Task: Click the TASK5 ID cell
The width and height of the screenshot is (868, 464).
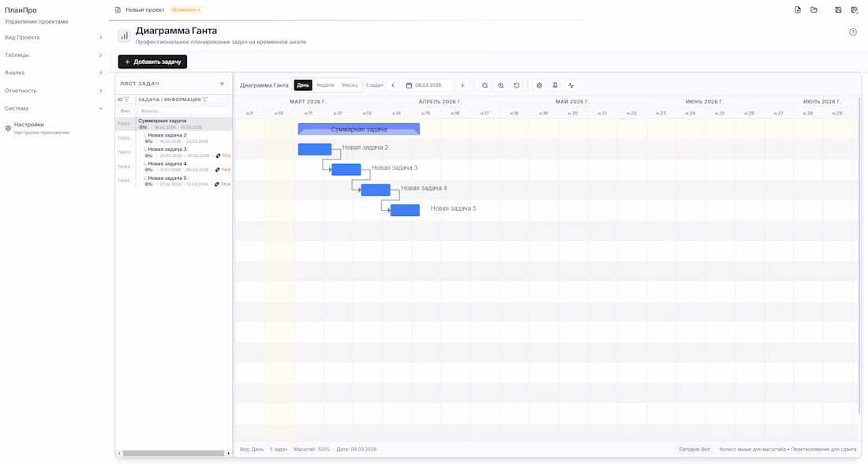Action: coord(124,181)
